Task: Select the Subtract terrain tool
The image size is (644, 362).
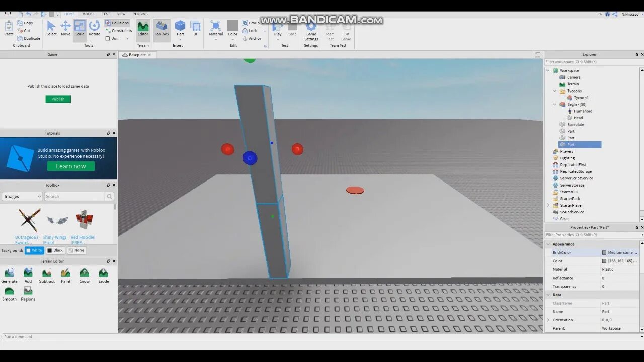Action: (x=47, y=276)
